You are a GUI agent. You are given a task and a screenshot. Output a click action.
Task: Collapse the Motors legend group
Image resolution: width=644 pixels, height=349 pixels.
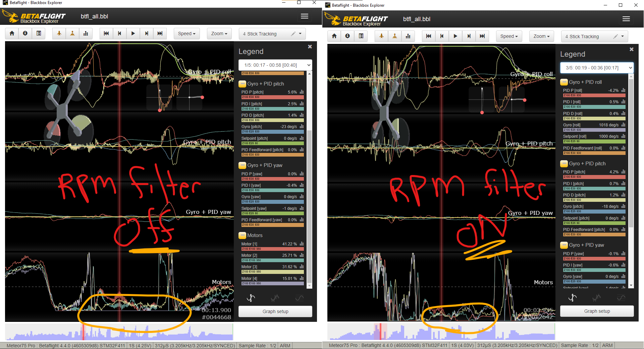tap(242, 235)
